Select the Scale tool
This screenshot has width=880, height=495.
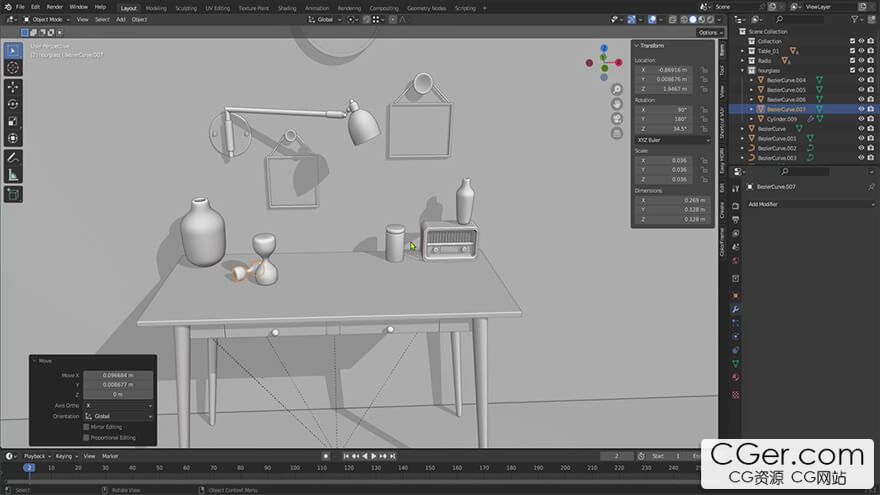[13, 121]
